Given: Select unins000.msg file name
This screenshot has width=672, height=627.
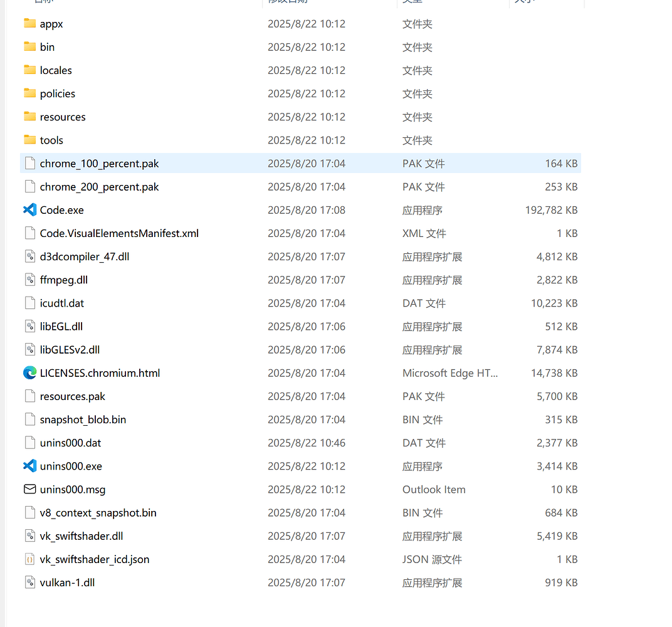Looking at the screenshot, I should click(73, 490).
